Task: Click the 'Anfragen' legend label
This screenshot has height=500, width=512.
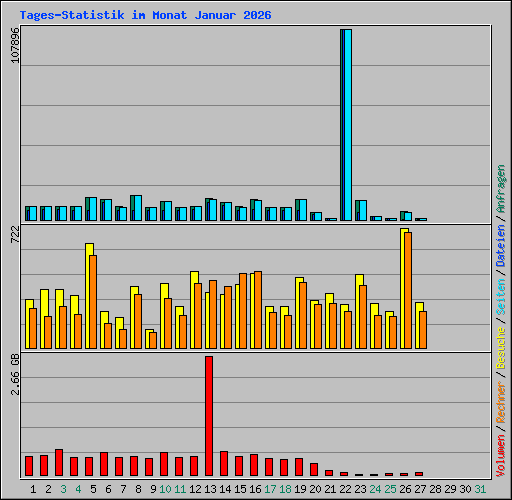Action: pos(500,189)
